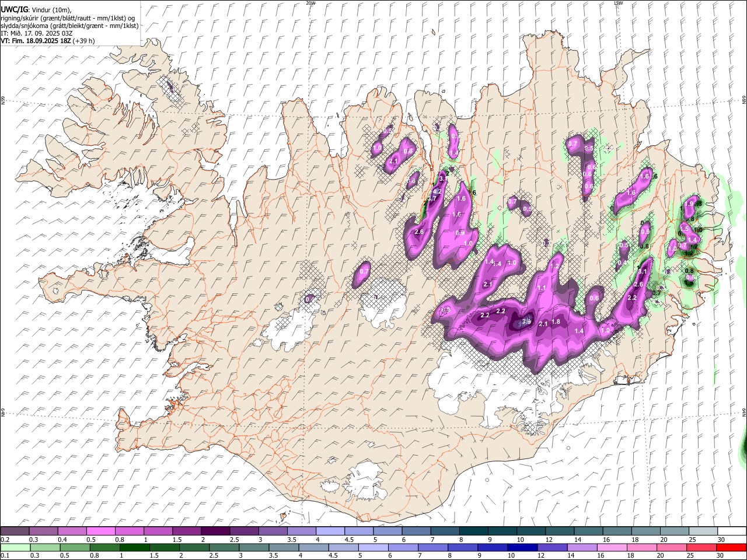Select the navy blue swatch labeled 10, bottom legend row
Viewport: 747px width, 560px height.
tap(521, 548)
